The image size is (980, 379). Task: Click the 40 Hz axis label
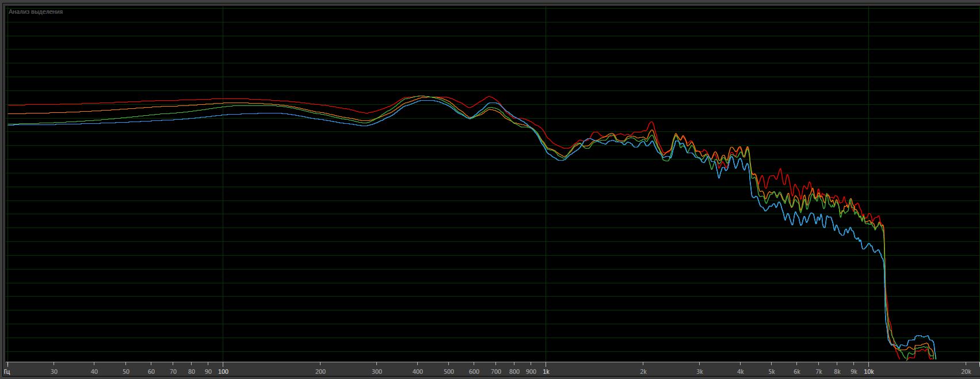[94, 372]
